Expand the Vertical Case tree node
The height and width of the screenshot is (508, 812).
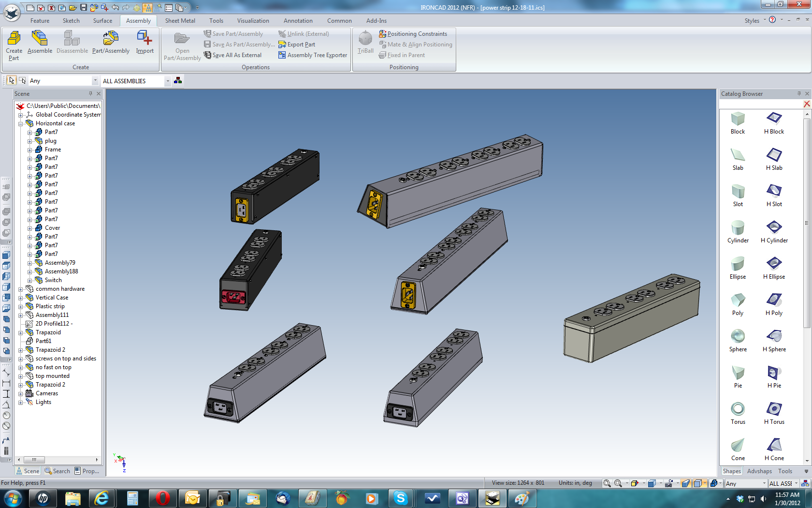[x=21, y=298]
